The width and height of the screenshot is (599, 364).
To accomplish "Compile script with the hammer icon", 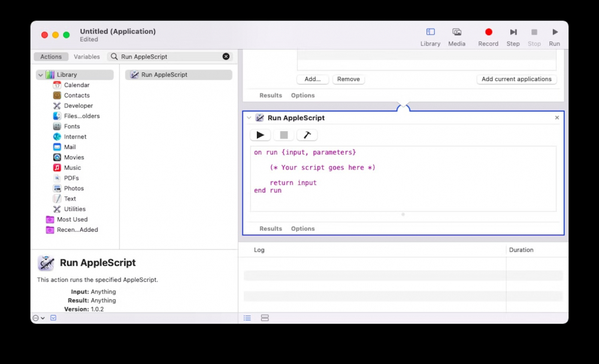I will (x=307, y=135).
